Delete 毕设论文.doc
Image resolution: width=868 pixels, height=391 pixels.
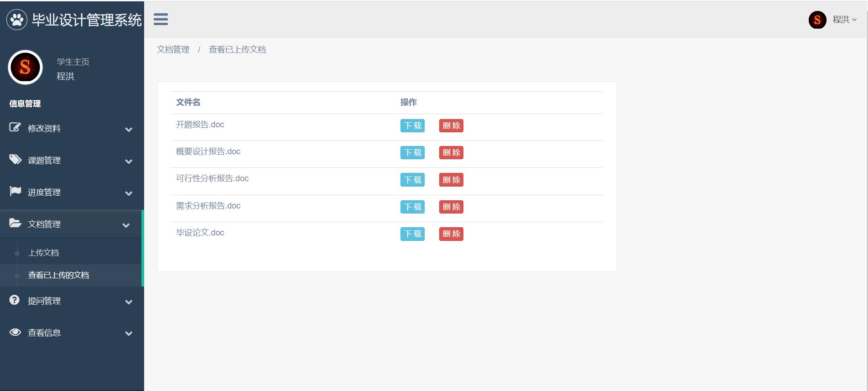(451, 234)
